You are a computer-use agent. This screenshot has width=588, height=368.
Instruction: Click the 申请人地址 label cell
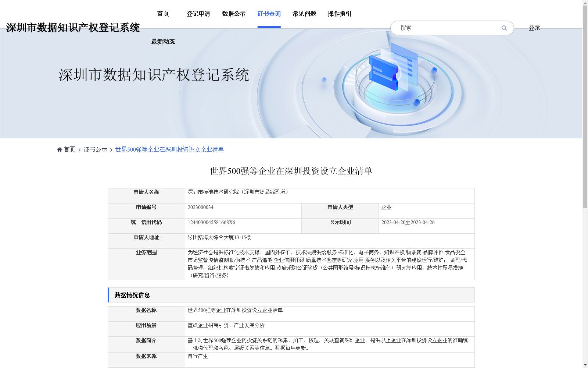[x=146, y=241]
